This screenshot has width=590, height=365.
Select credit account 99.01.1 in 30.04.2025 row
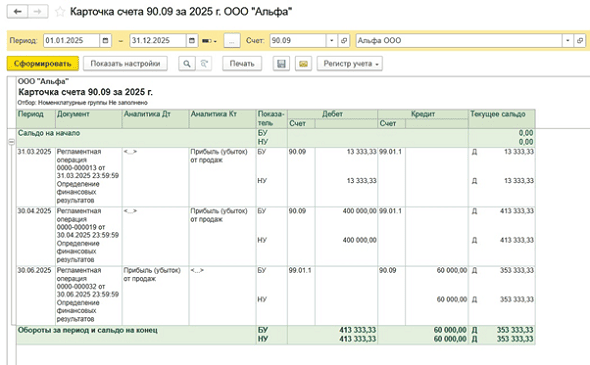pos(390,211)
